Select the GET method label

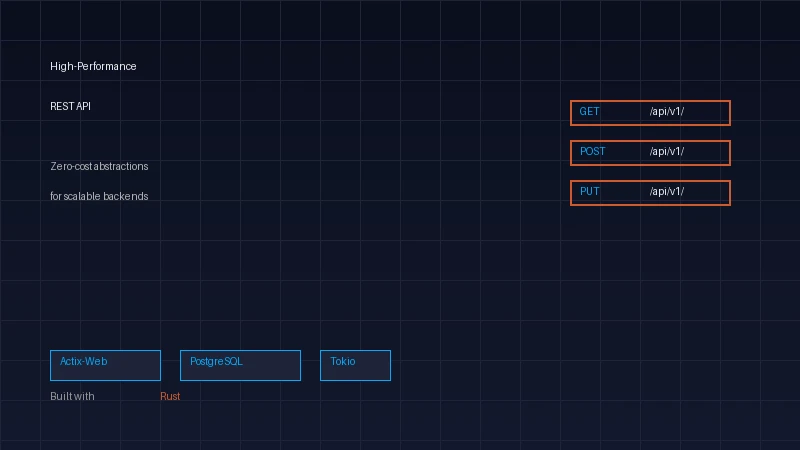point(589,112)
